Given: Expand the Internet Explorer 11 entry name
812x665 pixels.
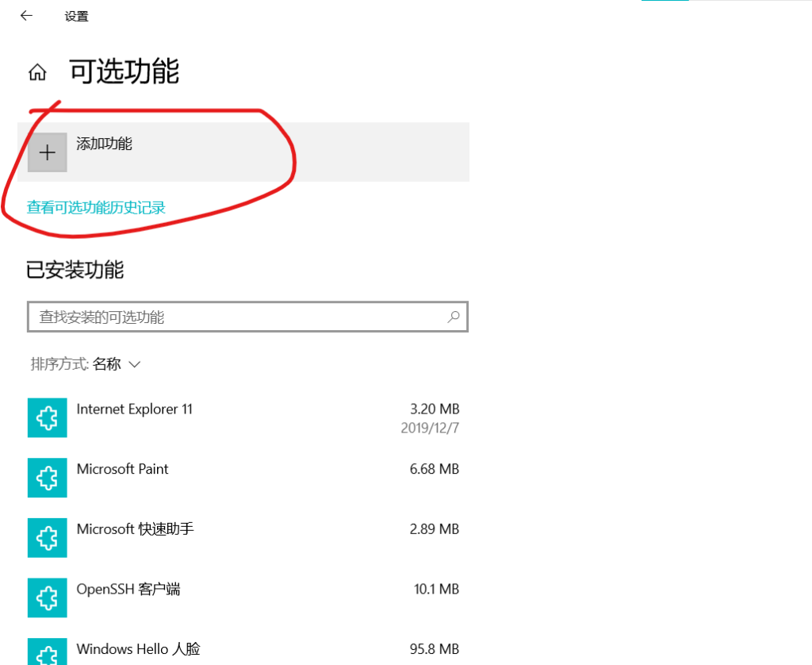Looking at the screenshot, I should click(x=134, y=409).
